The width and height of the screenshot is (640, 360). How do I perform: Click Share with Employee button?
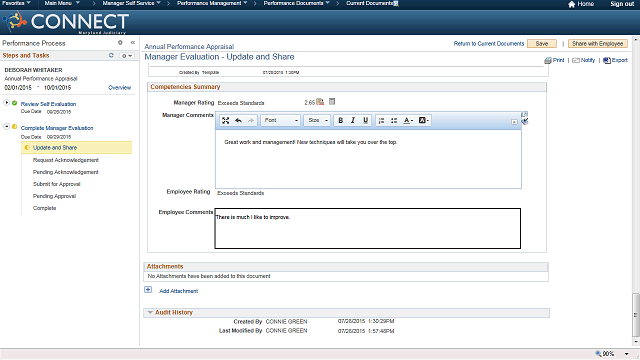pos(598,44)
